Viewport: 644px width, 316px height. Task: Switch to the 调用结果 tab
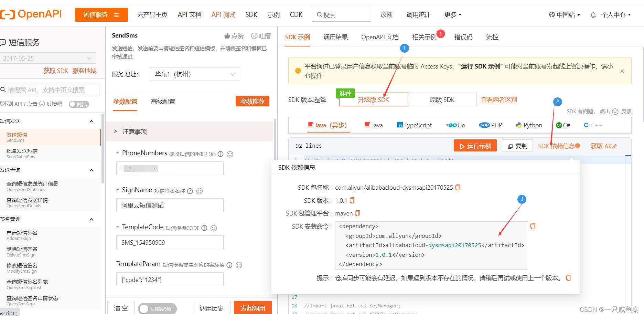[x=335, y=37]
